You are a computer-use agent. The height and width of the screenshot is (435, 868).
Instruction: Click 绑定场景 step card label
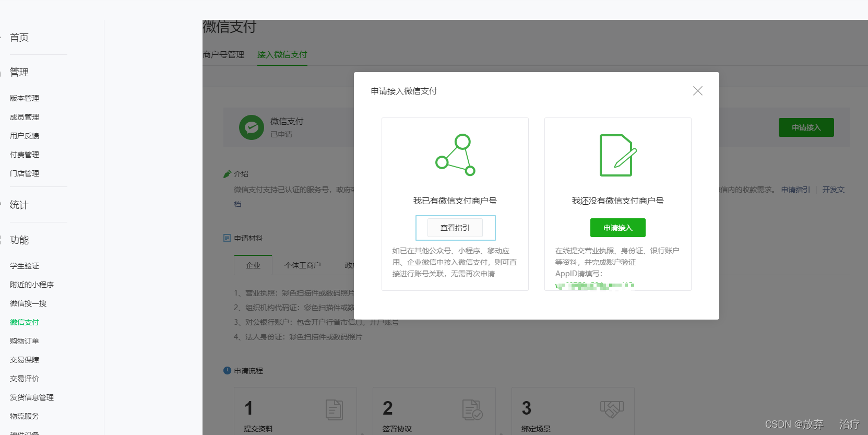point(536,429)
